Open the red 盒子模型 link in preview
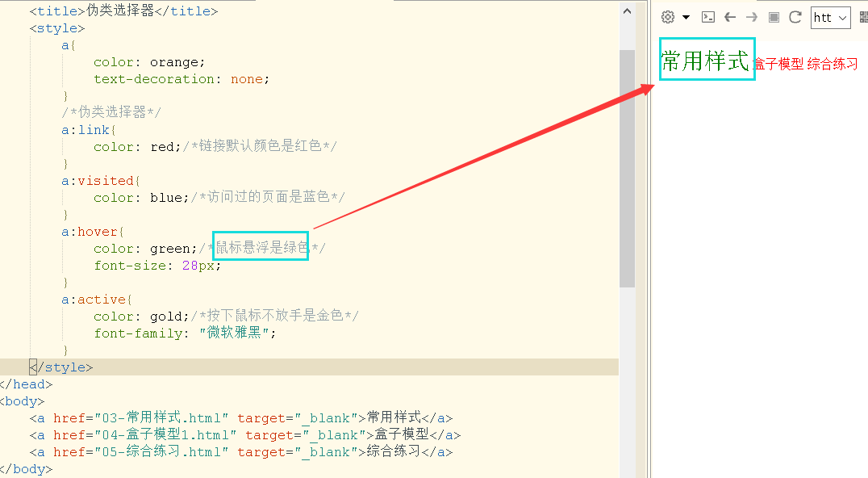The width and height of the screenshot is (868, 478). pos(778,64)
